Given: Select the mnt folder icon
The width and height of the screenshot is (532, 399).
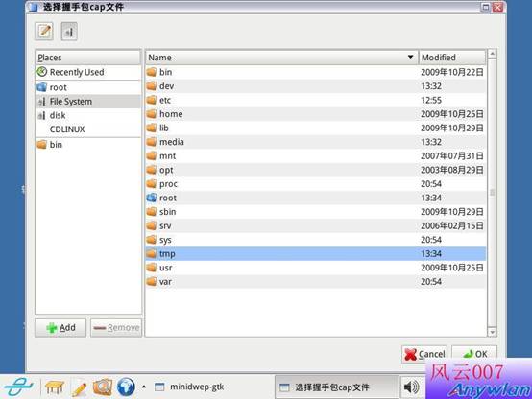Looking at the screenshot, I should [x=152, y=156].
